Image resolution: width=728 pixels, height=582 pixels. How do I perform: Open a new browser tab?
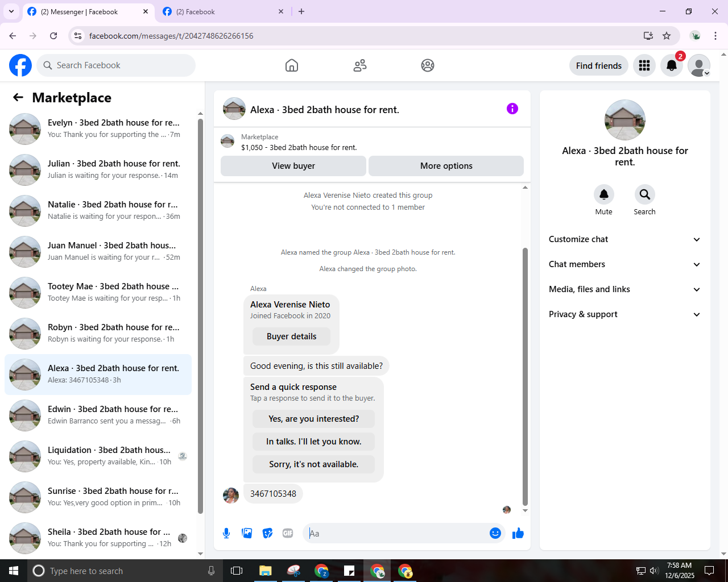pos(301,11)
